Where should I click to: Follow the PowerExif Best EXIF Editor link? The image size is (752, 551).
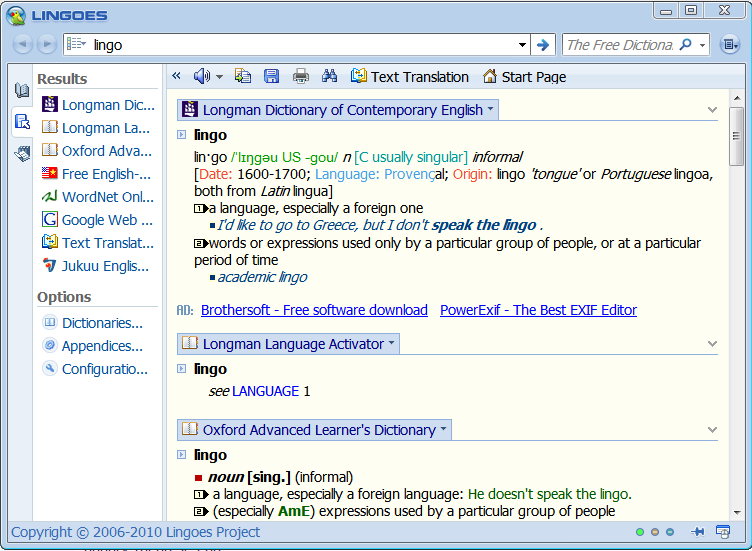538,310
